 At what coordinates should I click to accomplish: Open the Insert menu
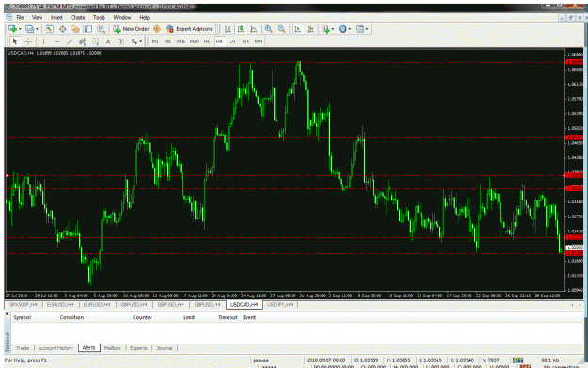tap(56, 17)
